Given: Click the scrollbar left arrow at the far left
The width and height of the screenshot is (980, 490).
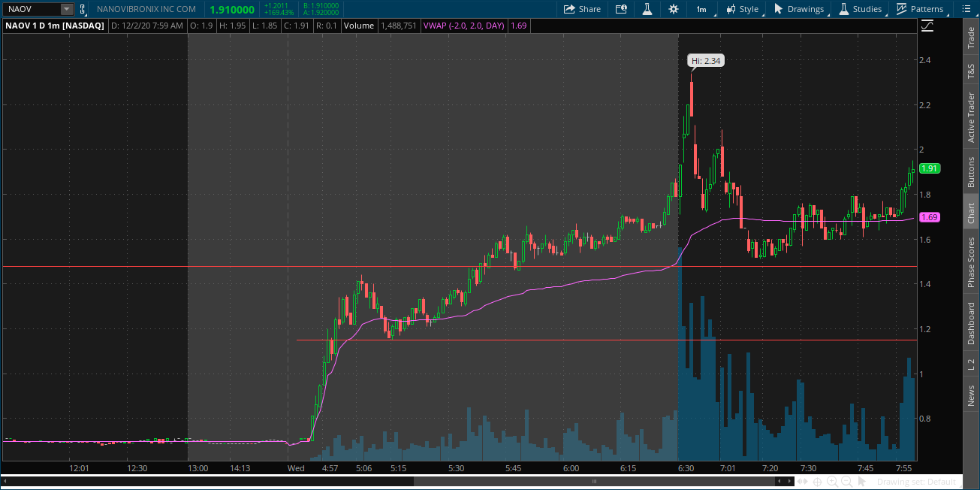Looking at the screenshot, I should [5, 481].
